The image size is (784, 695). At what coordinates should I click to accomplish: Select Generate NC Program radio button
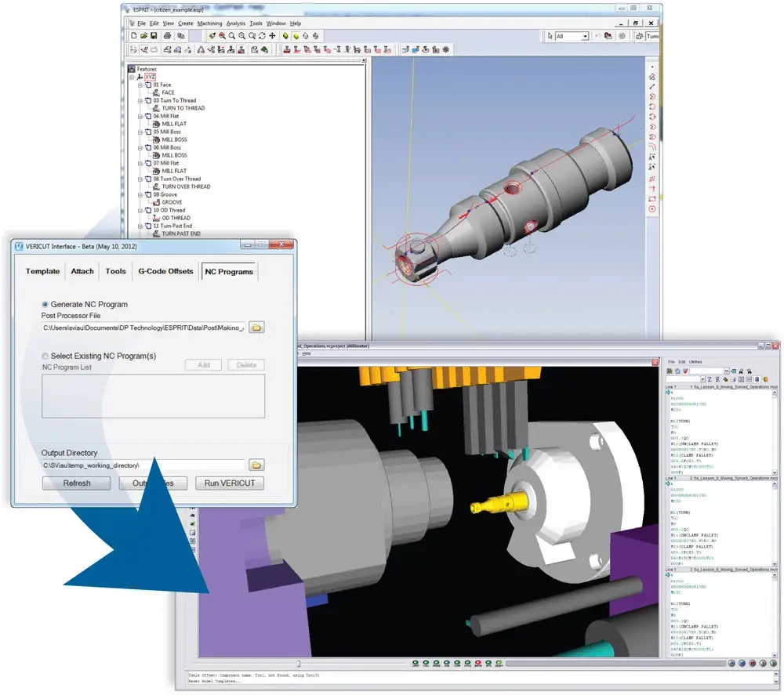click(45, 304)
